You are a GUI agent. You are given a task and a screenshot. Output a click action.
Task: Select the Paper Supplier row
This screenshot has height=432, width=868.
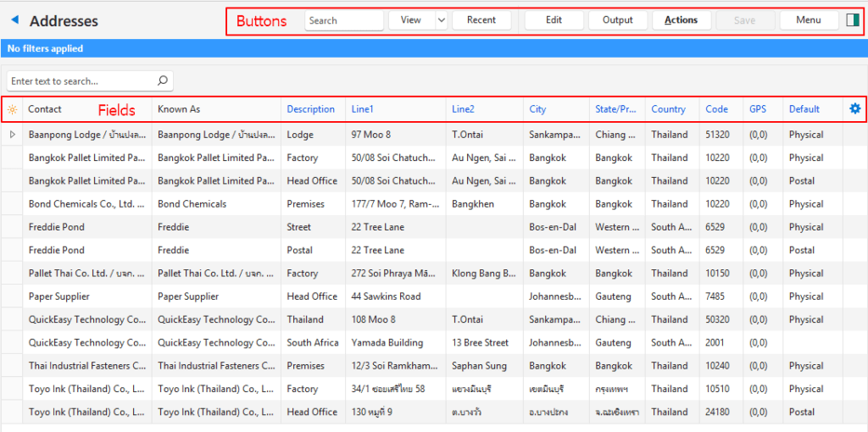(x=59, y=296)
